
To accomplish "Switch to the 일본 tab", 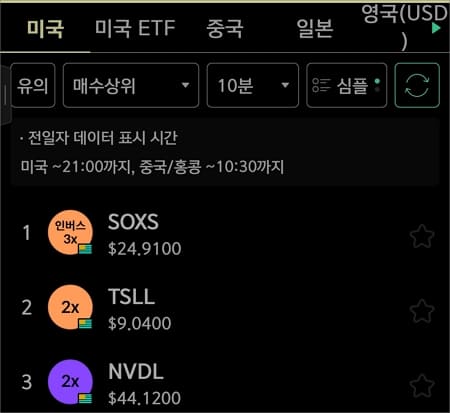I will point(315,28).
